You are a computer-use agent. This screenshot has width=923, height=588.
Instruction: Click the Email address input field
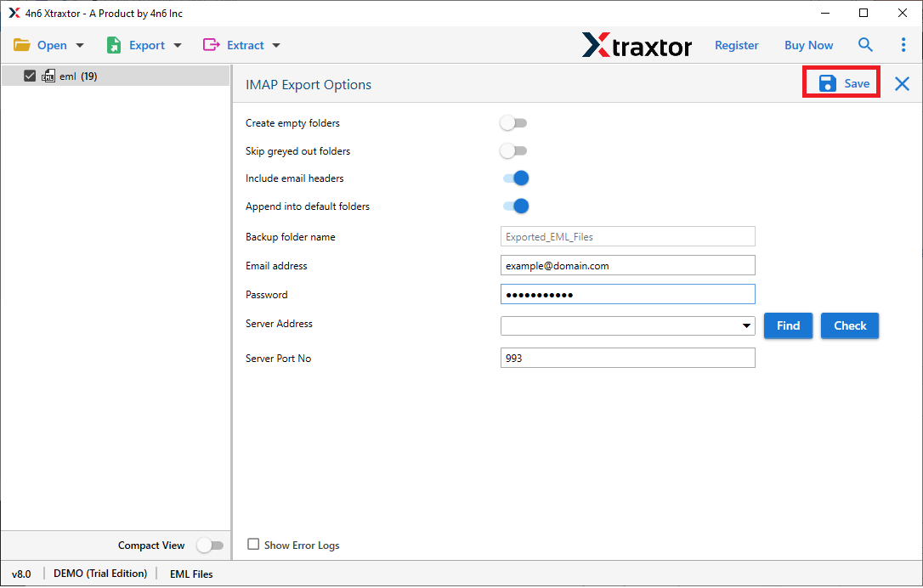(627, 265)
